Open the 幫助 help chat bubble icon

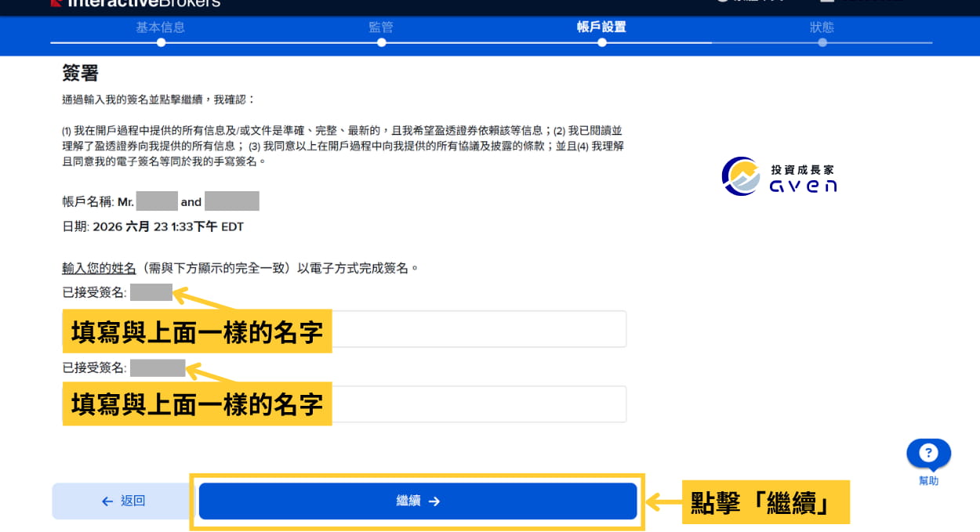tap(928, 454)
